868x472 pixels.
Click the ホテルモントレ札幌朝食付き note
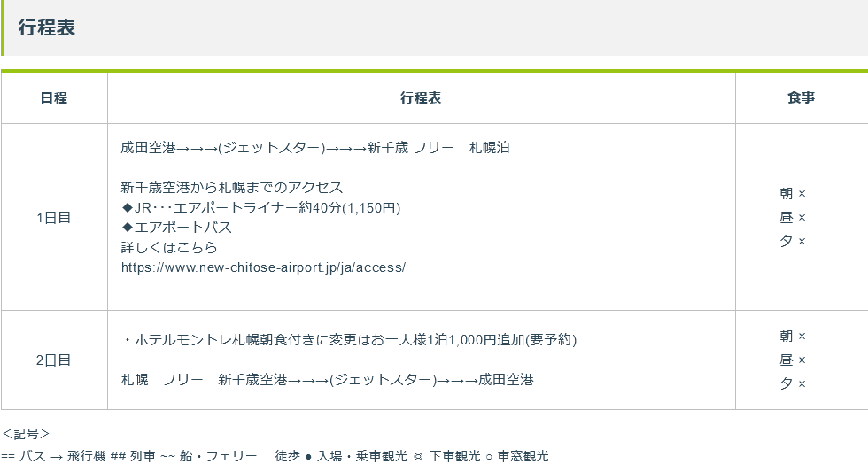tap(349, 340)
